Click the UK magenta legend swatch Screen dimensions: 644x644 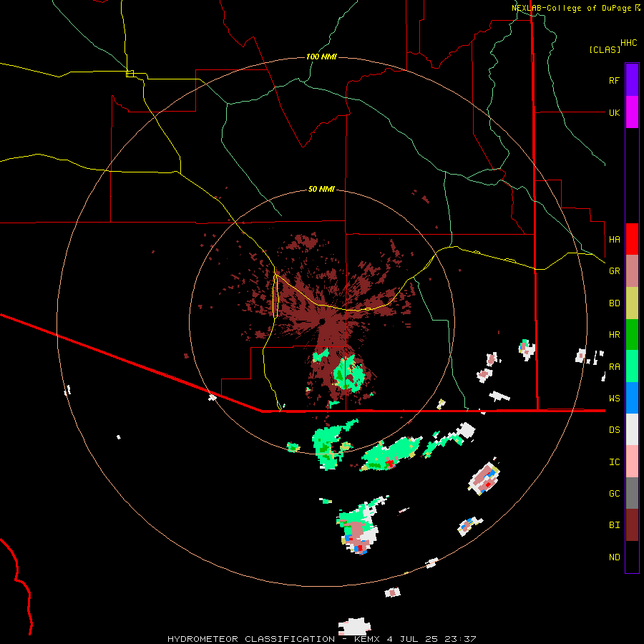[x=632, y=112]
